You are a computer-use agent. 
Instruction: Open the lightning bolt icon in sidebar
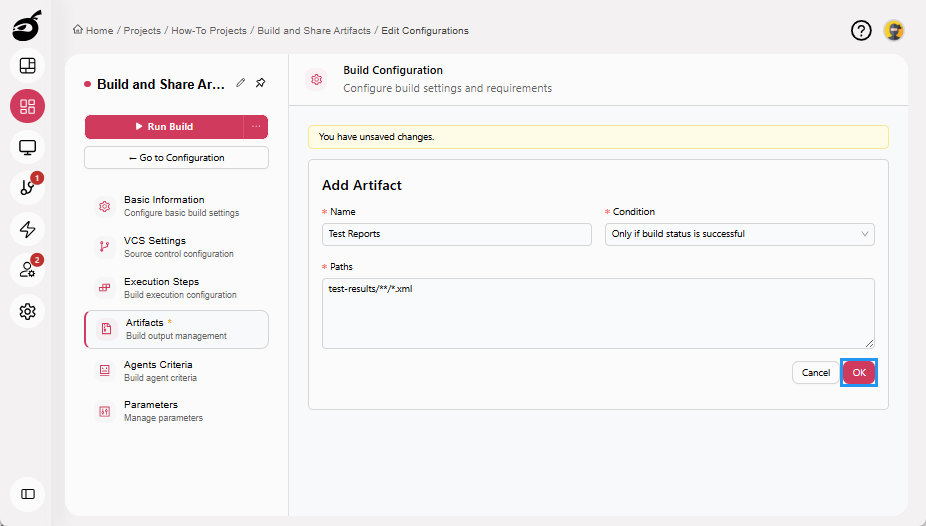[x=27, y=229]
